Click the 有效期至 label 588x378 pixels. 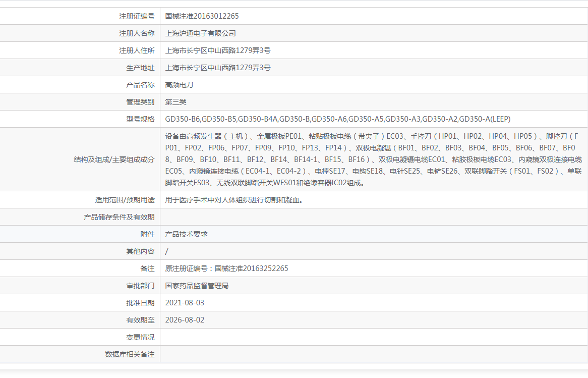140,320
